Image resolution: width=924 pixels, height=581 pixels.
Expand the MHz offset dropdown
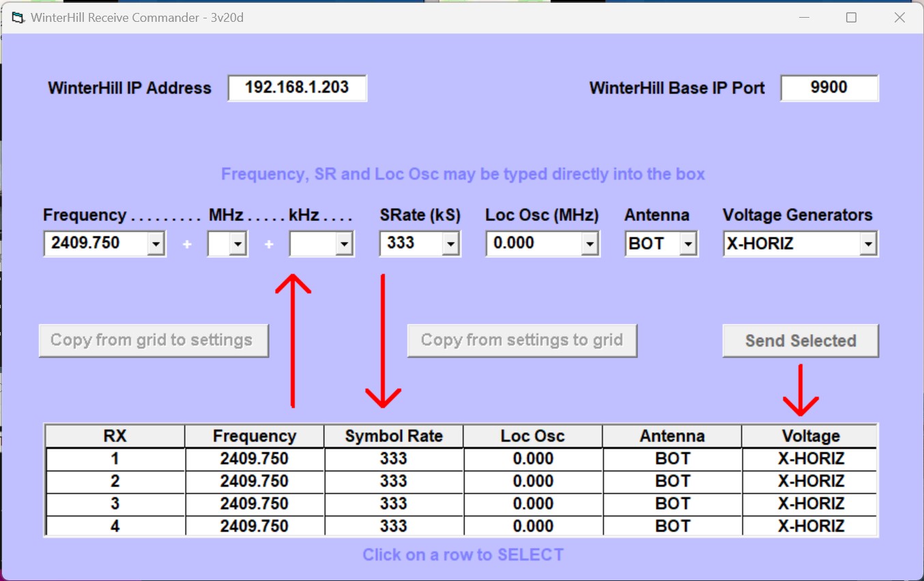(237, 243)
